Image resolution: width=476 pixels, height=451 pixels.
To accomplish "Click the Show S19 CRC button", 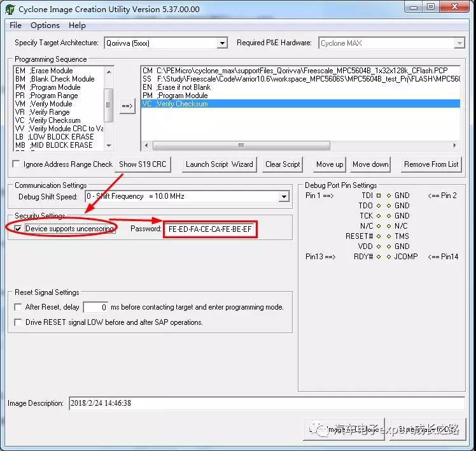I will [x=143, y=164].
